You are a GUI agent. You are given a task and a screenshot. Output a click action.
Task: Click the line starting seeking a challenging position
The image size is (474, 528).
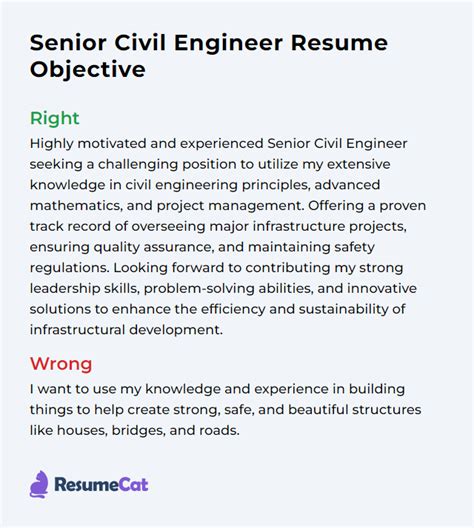[x=210, y=165]
